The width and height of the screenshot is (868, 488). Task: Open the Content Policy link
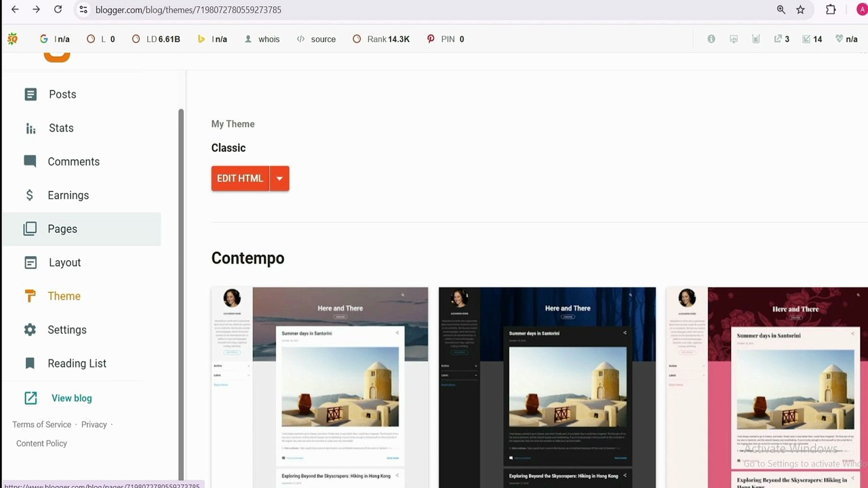coord(41,443)
